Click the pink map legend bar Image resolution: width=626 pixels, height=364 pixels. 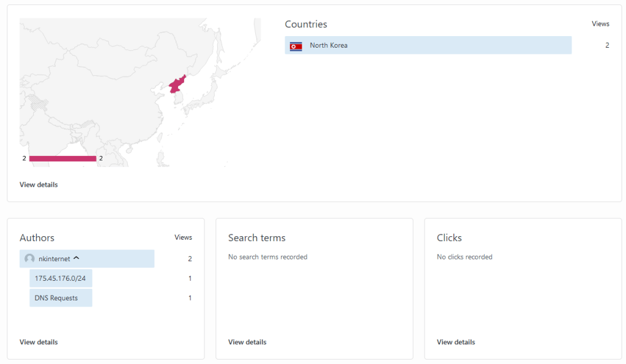pyautogui.click(x=62, y=158)
